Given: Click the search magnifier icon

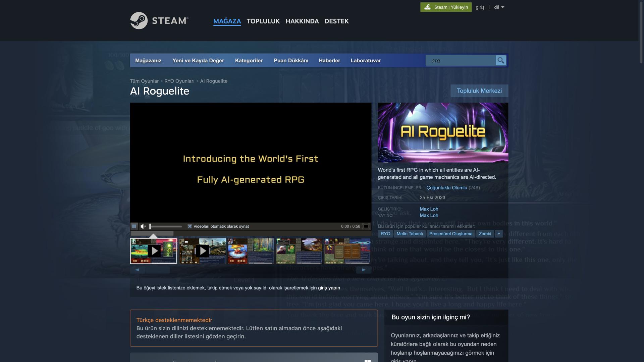Looking at the screenshot, I should coord(501,60).
